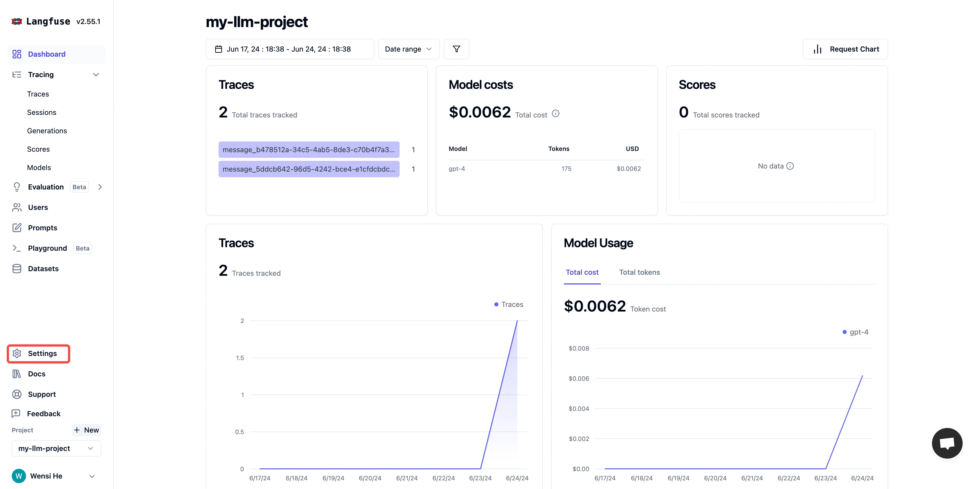The image size is (980, 489).
Task: Click the Langfuse logo icon
Action: (16, 21)
